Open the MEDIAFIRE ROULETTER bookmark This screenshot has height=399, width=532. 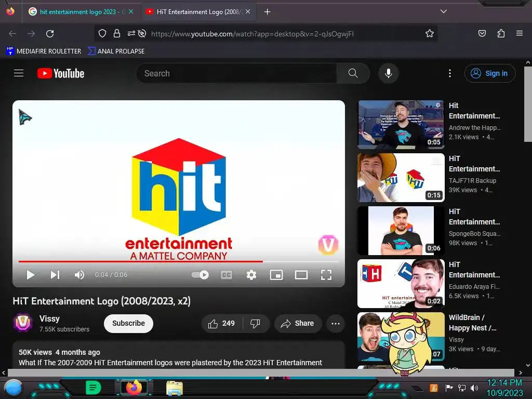(44, 51)
